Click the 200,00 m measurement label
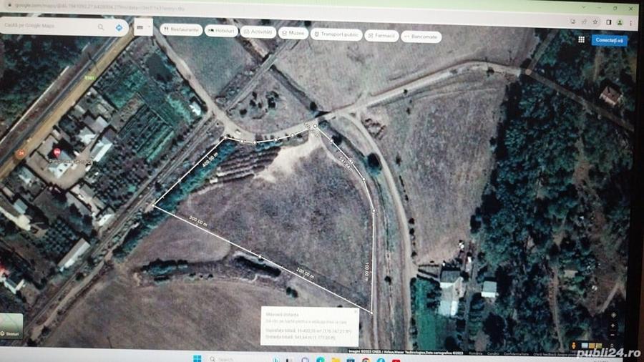 pyautogui.click(x=305, y=273)
